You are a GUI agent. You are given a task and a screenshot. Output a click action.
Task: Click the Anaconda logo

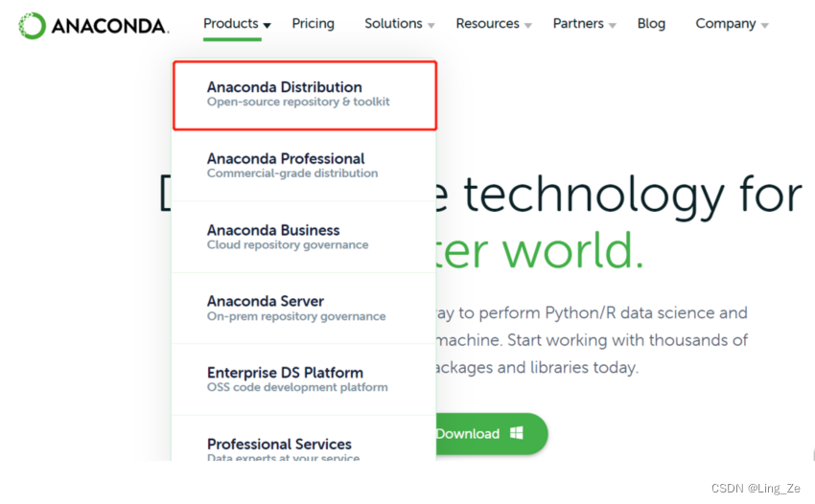[x=94, y=26]
